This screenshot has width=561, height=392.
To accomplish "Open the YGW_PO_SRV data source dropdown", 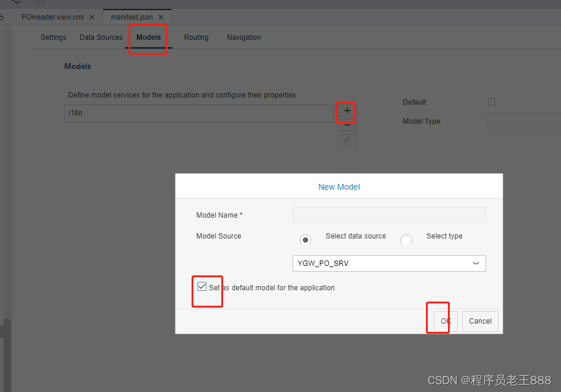I will tap(389, 264).
